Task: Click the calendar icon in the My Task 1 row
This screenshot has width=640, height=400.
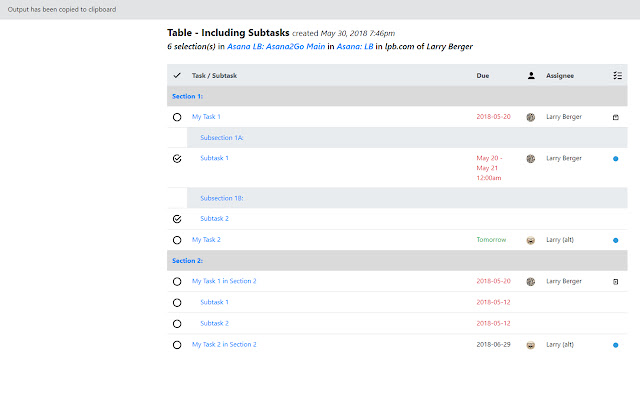Action: click(x=616, y=117)
